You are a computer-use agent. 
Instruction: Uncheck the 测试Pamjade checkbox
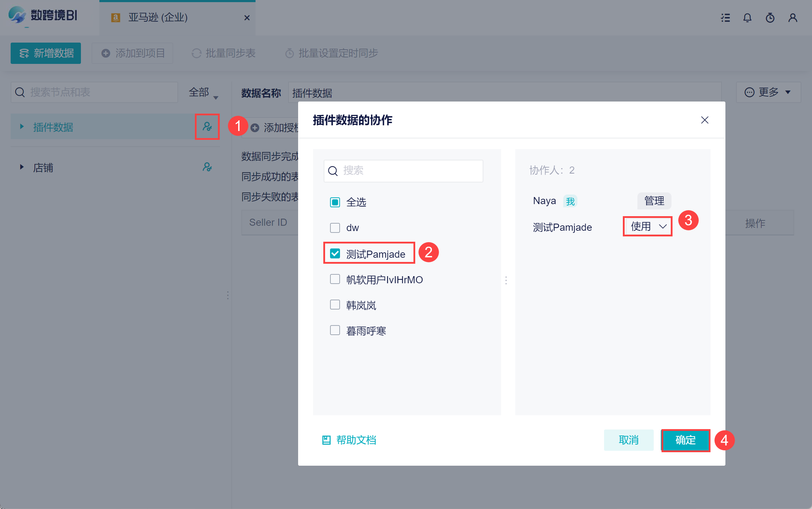coord(335,253)
